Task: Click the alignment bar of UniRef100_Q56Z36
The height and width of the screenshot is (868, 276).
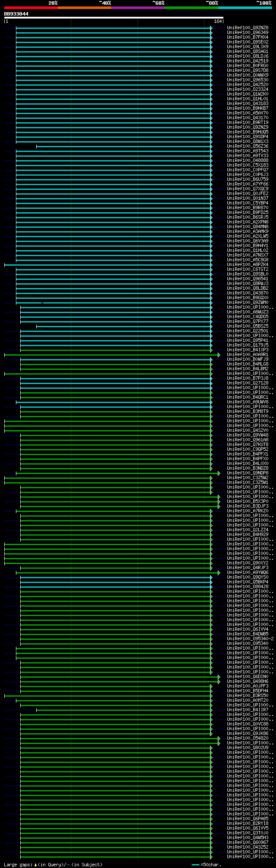Action: [124, 147]
